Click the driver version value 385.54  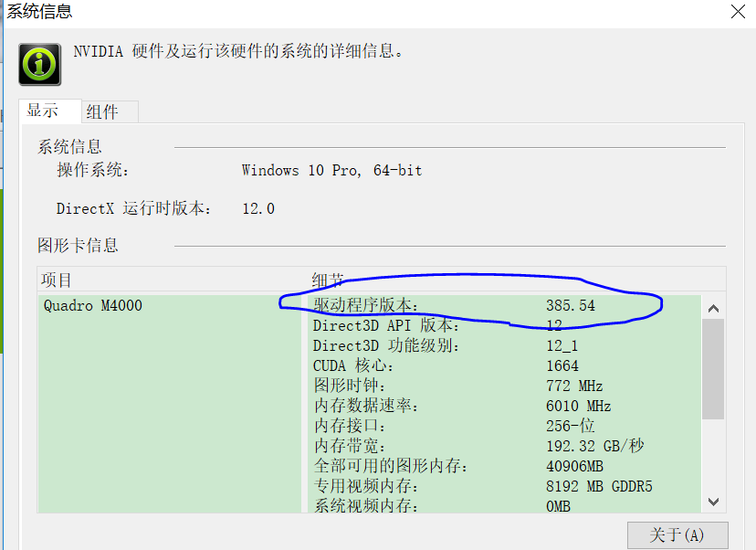[x=571, y=305]
